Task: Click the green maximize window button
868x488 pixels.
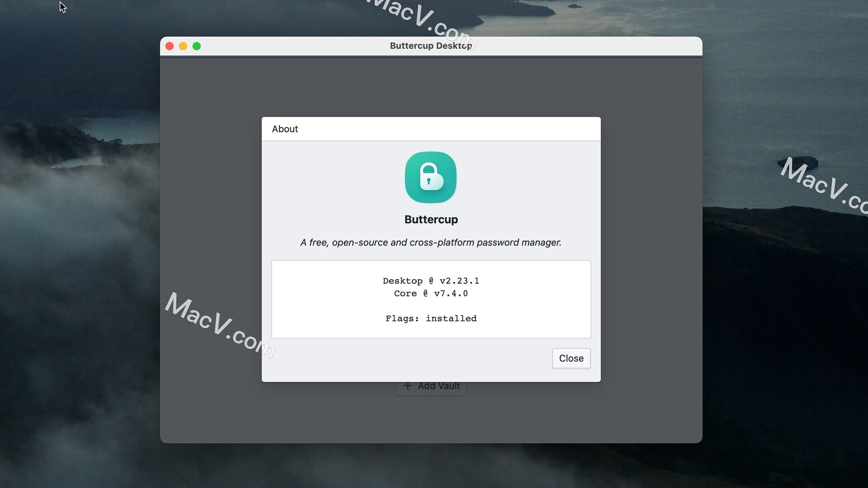Action: click(x=197, y=46)
